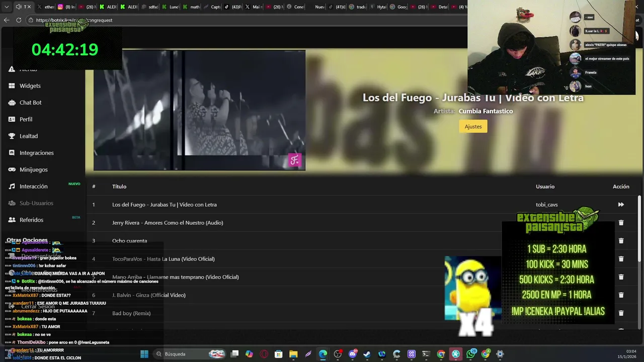
Task: Switch to Microsoft Edge on taskbar
Action: pyautogui.click(x=323, y=354)
